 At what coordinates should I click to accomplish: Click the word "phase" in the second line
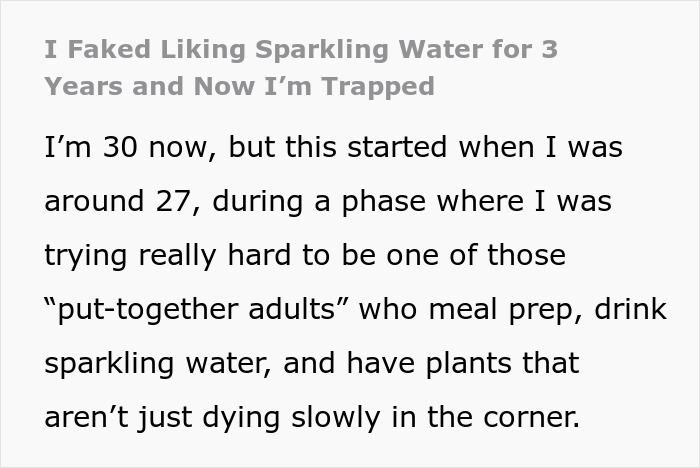tap(379, 202)
